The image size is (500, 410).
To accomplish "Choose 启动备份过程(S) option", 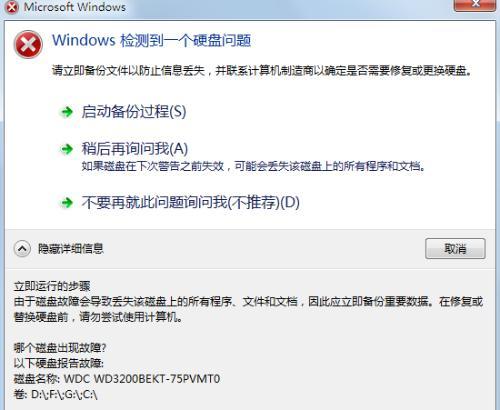I will (134, 111).
